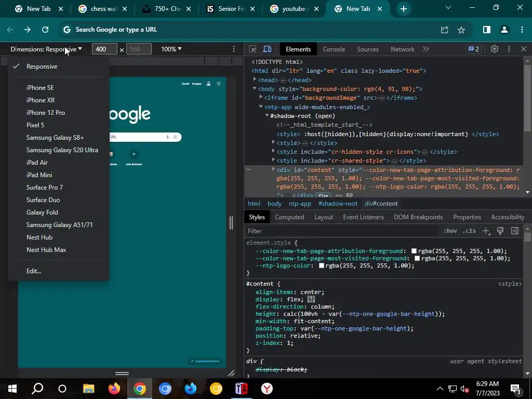Open Google apps grid in emulated page
This screenshot has width=532, height=399.
point(219,84)
